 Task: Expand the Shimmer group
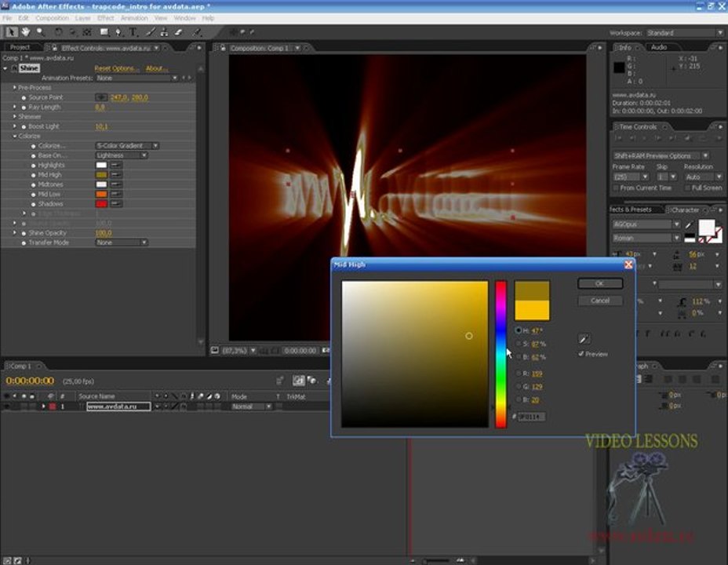click(x=14, y=116)
